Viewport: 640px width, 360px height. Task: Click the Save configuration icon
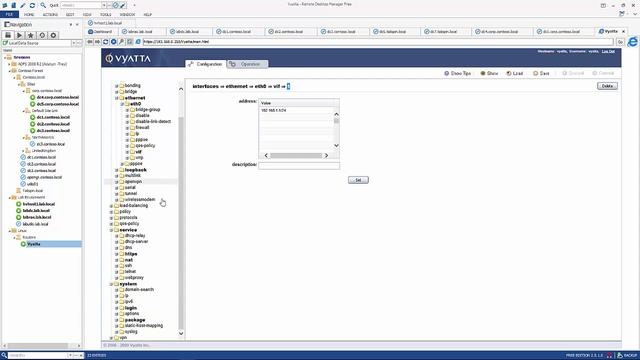536,73
